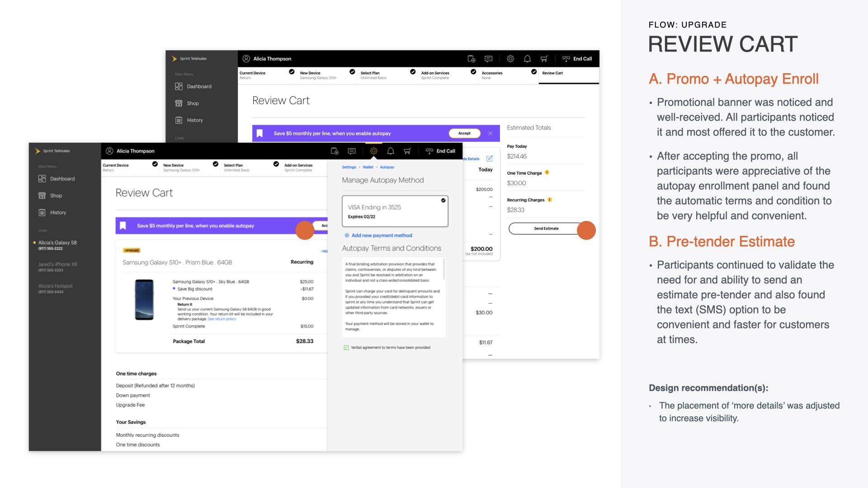Select Alicia's Hotspot line in sidebar
Image resolution: width=868 pixels, height=488 pixels.
(55, 289)
